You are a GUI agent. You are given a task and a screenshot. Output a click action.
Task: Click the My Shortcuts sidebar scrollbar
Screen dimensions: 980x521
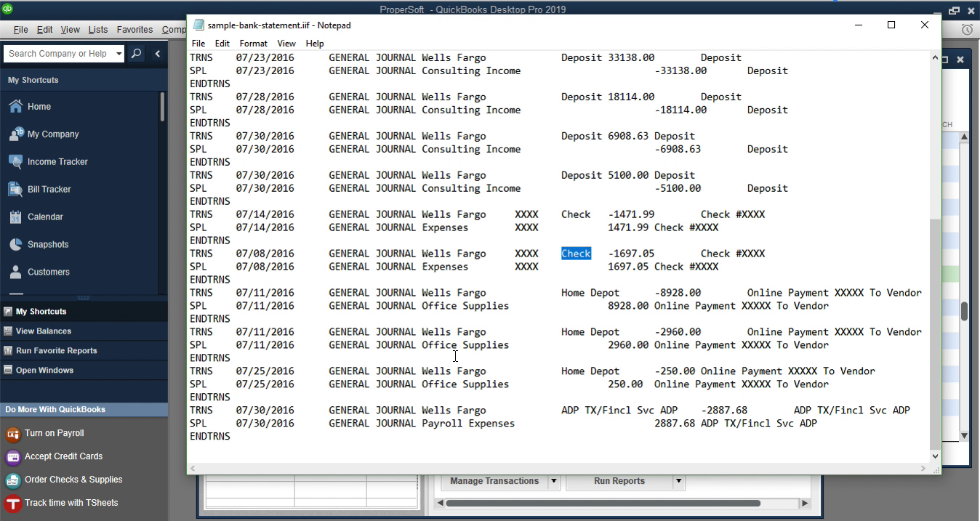coord(162,107)
